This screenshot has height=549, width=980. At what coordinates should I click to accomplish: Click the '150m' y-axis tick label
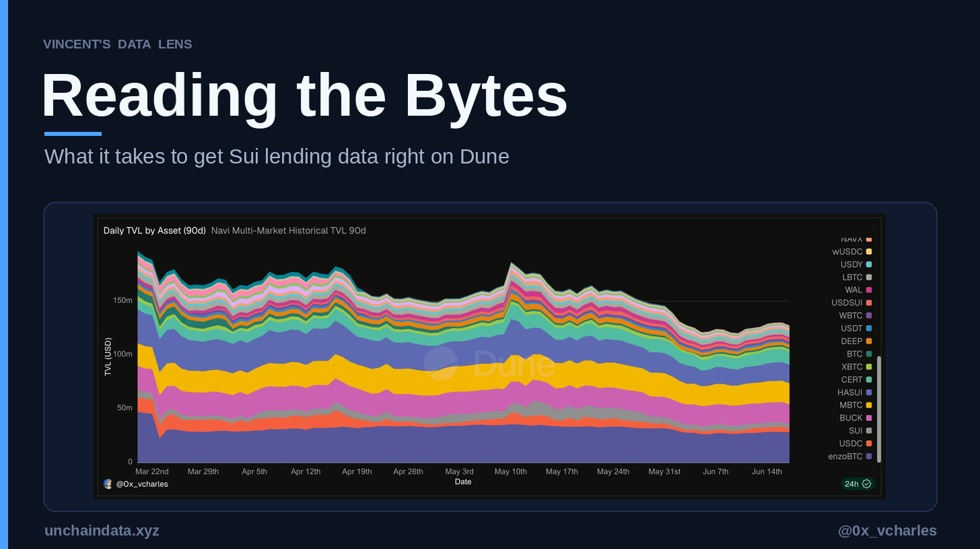pyautogui.click(x=123, y=300)
